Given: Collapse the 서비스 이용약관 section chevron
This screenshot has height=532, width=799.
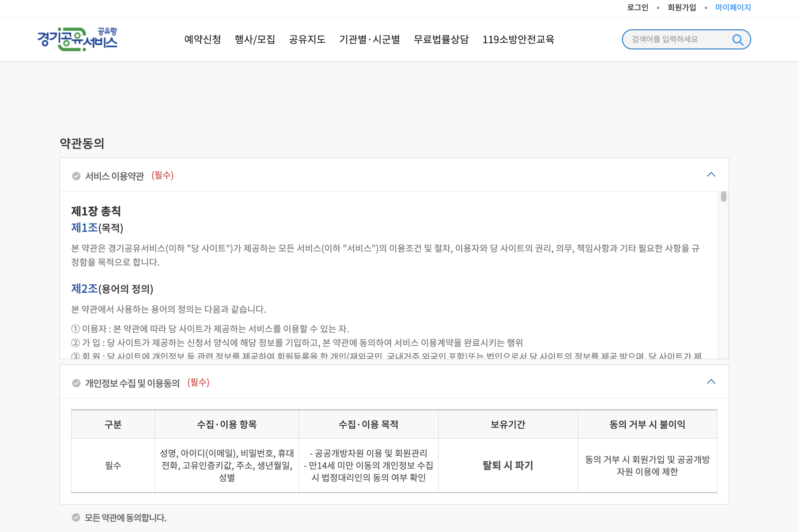Looking at the screenshot, I should point(711,175).
